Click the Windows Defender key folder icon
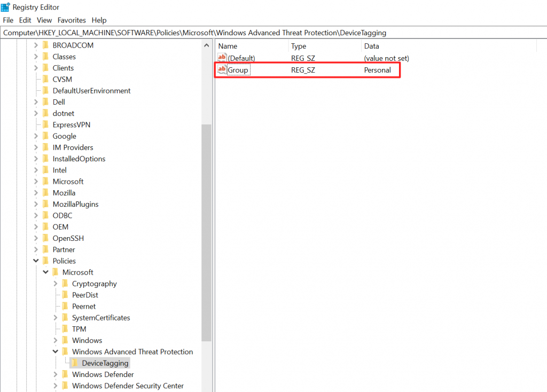This screenshot has width=547, height=392. pyautogui.click(x=64, y=374)
